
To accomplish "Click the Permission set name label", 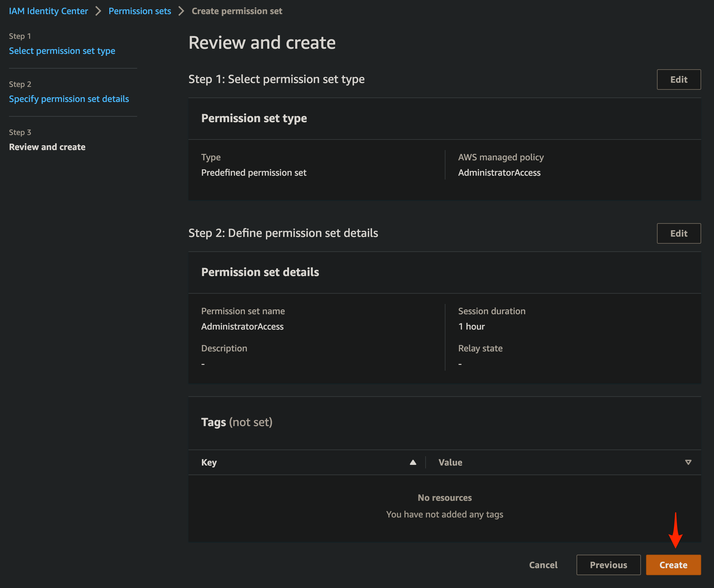I will pos(243,311).
